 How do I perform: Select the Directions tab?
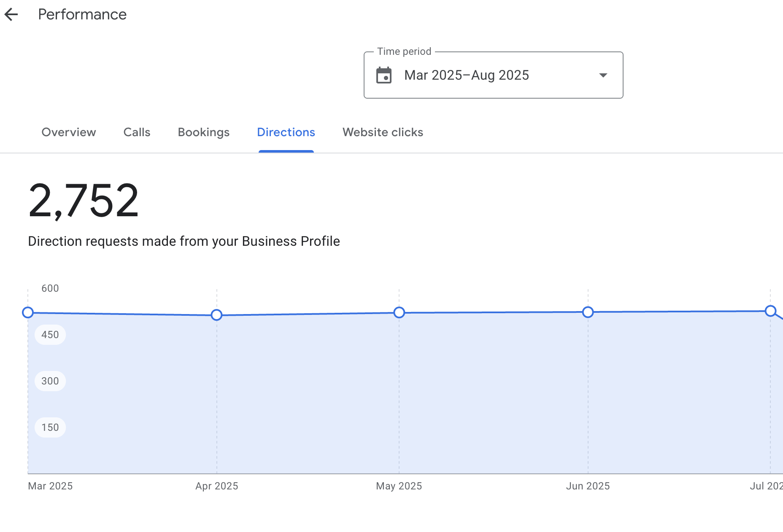pyautogui.click(x=286, y=132)
